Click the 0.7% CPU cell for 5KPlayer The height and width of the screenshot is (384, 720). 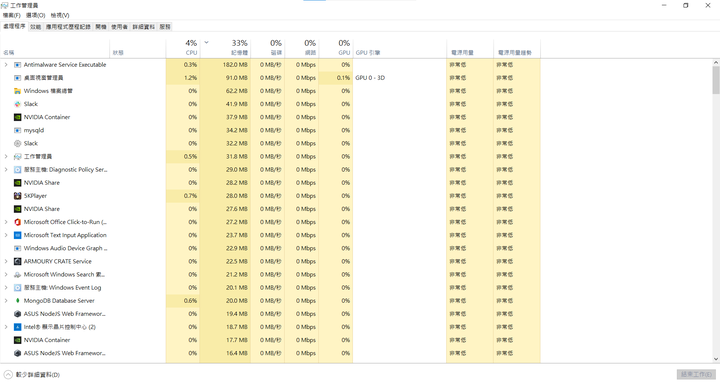(183, 196)
